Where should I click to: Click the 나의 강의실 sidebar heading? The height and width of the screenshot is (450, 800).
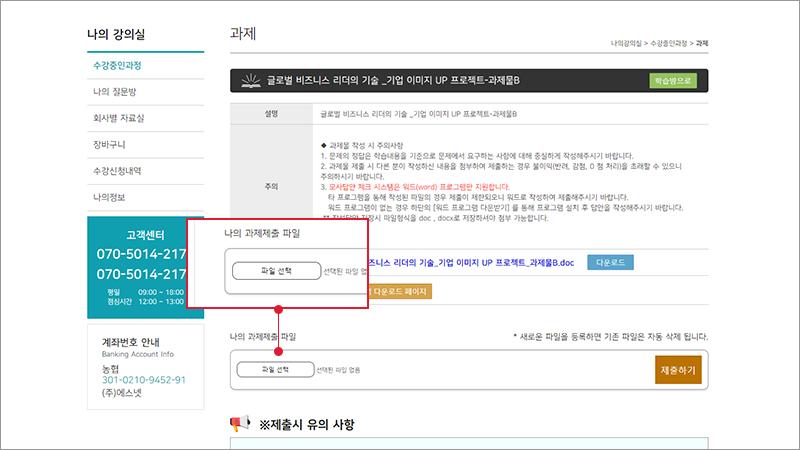tap(117, 35)
